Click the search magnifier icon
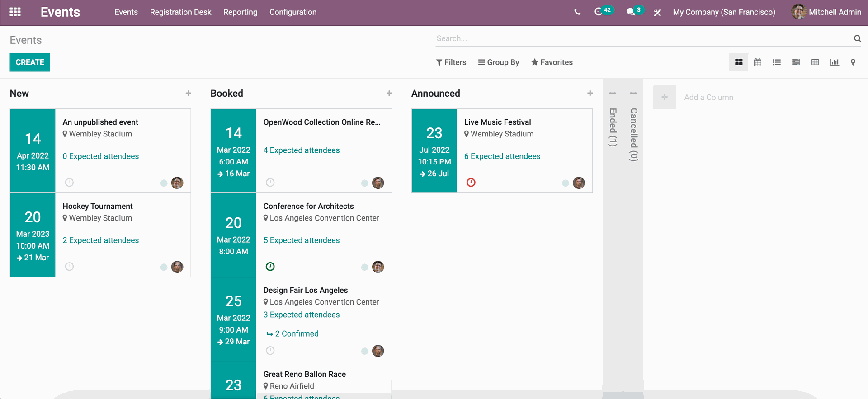The width and height of the screenshot is (868, 399). click(x=857, y=39)
